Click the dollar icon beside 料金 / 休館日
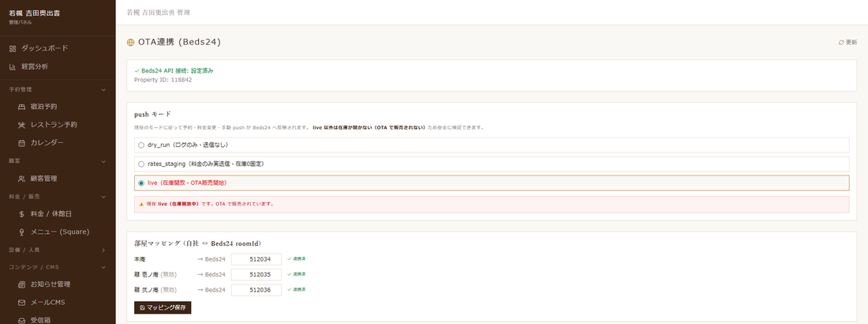The width and height of the screenshot is (868, 324). [x=21, y=214]
